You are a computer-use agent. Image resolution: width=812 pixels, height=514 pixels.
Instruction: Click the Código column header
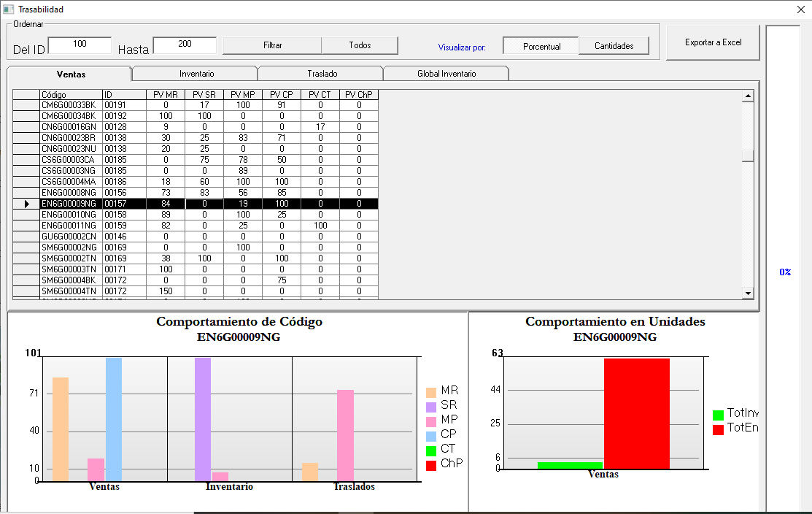point(71,94)
